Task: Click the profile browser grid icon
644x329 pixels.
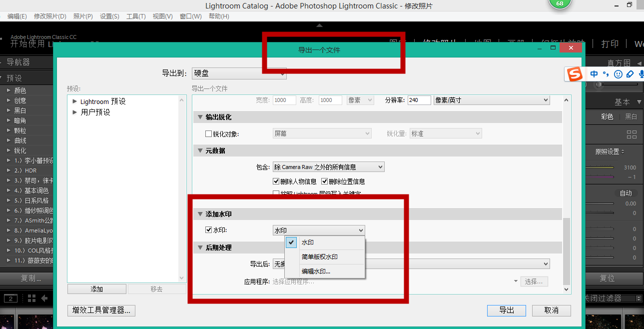Action: [x=632, y=134]
